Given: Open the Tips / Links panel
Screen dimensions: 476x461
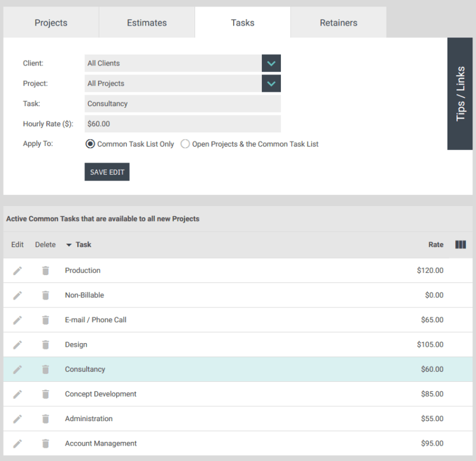Looking at the screenshot, I should pyautogui.click(x=459, y=92).
